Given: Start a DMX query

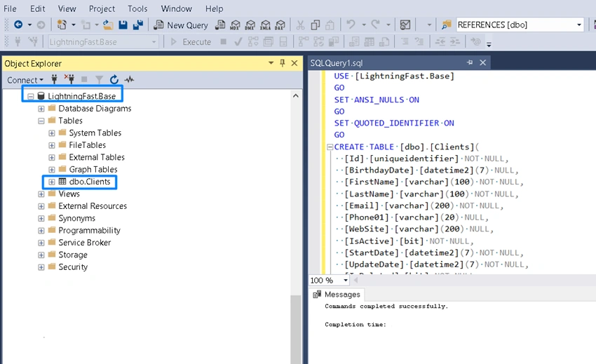Looking at the screenshot, I should (250, 25).
